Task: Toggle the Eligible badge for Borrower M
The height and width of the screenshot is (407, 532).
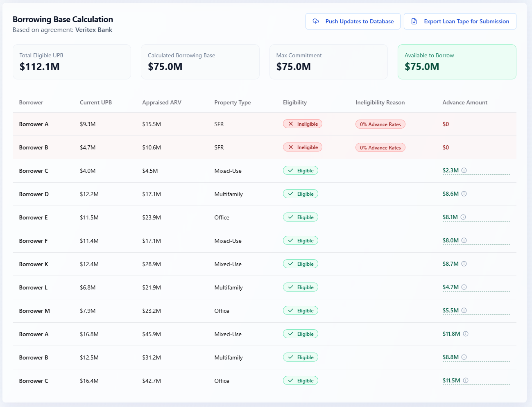Action: [x=301, y=310]
